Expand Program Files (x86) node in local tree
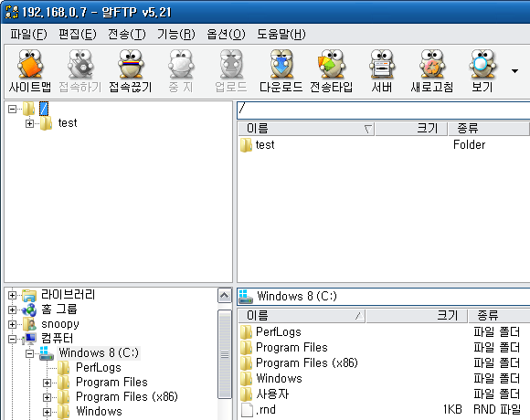Screen dimensions: 530x420 (47, 397)
